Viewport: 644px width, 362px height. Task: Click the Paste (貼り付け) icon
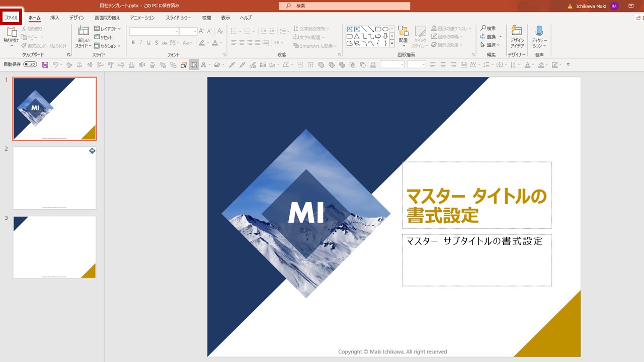click(11, 33)
